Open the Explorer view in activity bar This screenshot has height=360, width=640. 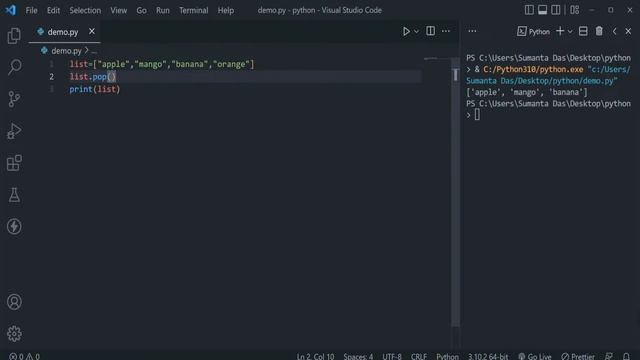14,36
